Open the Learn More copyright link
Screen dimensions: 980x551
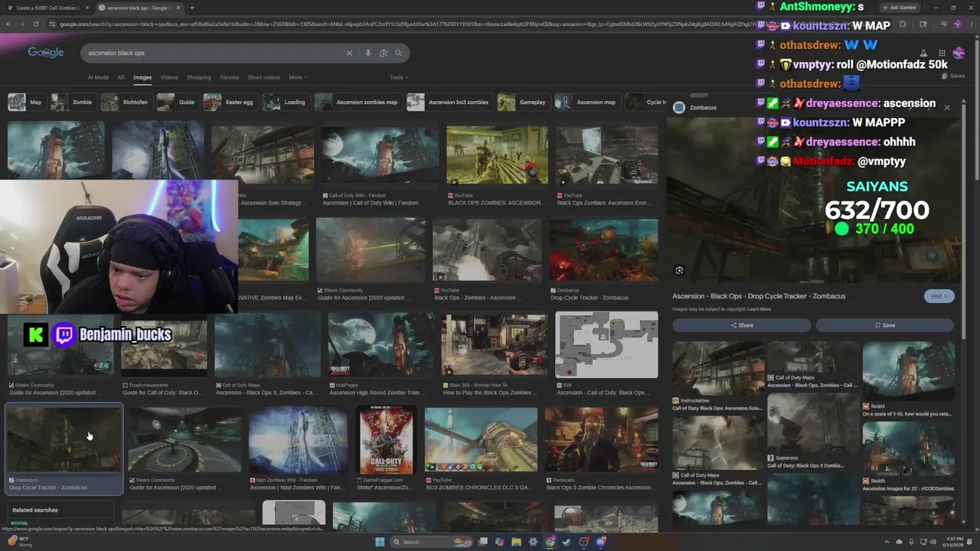(x=759, y=309)
